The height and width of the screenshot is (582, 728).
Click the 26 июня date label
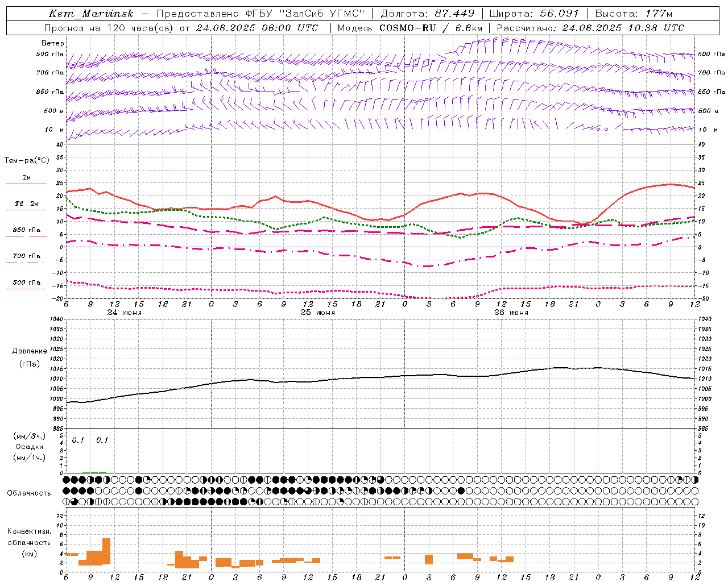[511, 312]
